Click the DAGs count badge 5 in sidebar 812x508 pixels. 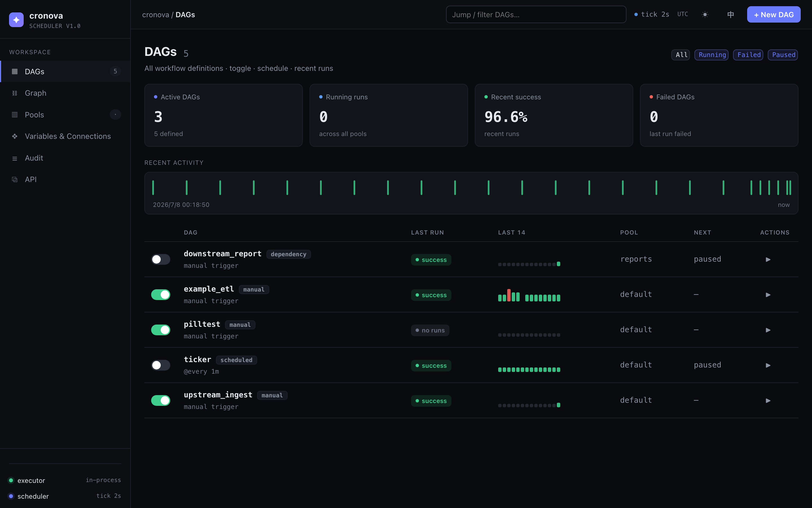[x=115, y=71]
